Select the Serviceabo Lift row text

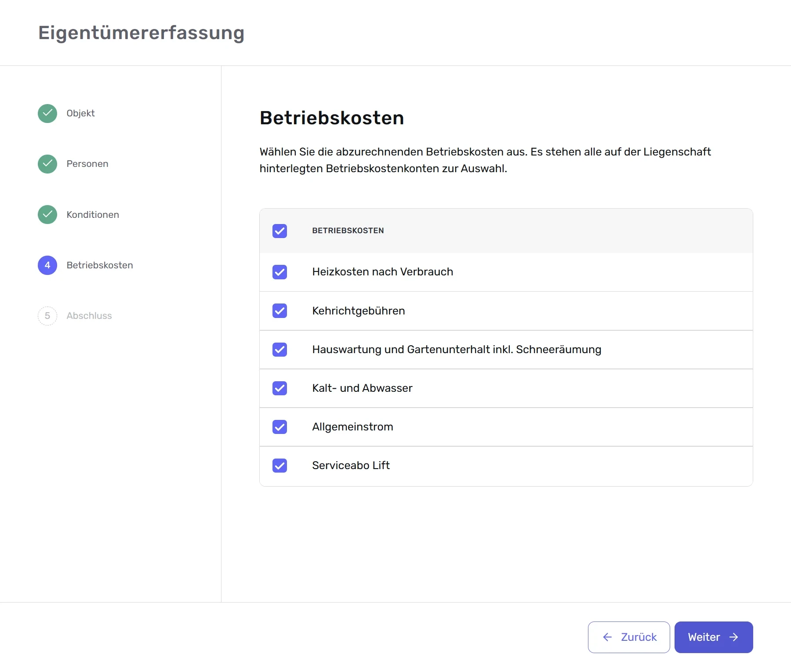pyautogui.click(x=351, y=465)
